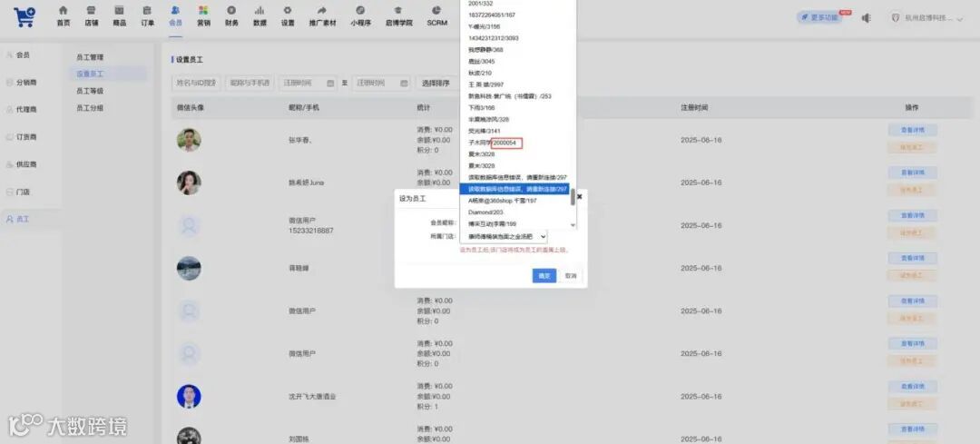980x444 pixels.
Task: Open 员工分组 submenu item
Action: click(x=90, y=108)
